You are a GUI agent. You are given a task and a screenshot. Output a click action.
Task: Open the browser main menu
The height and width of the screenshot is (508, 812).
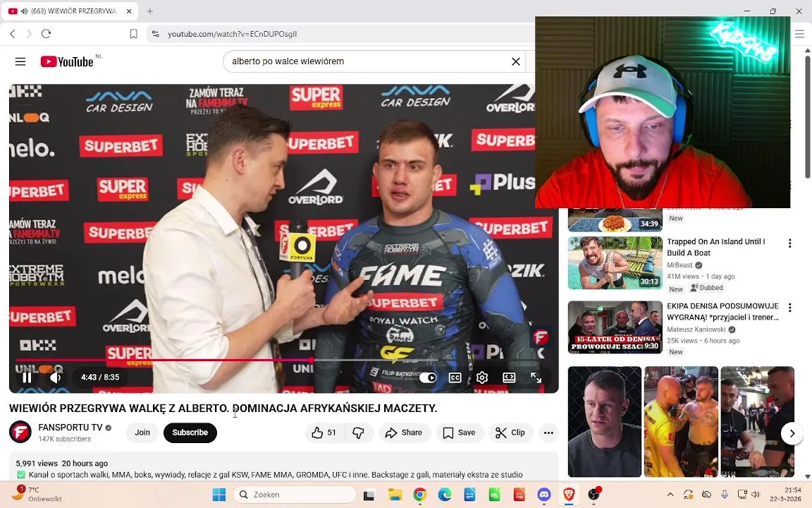799,34
